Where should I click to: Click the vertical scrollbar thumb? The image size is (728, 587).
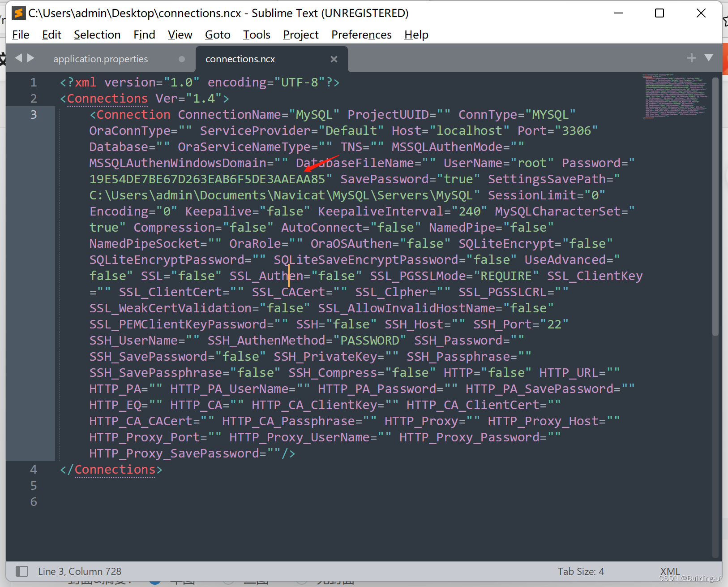click(715, 206)
